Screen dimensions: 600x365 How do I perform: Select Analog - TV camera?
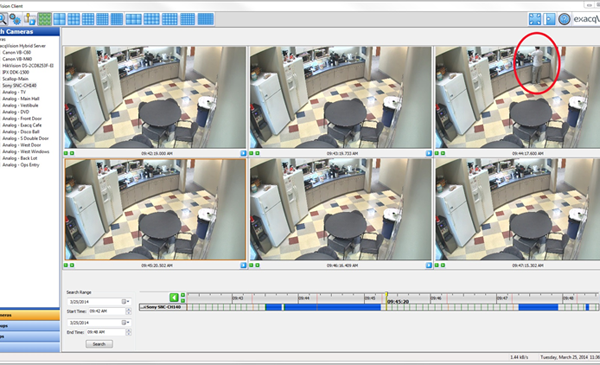(14, 92)
